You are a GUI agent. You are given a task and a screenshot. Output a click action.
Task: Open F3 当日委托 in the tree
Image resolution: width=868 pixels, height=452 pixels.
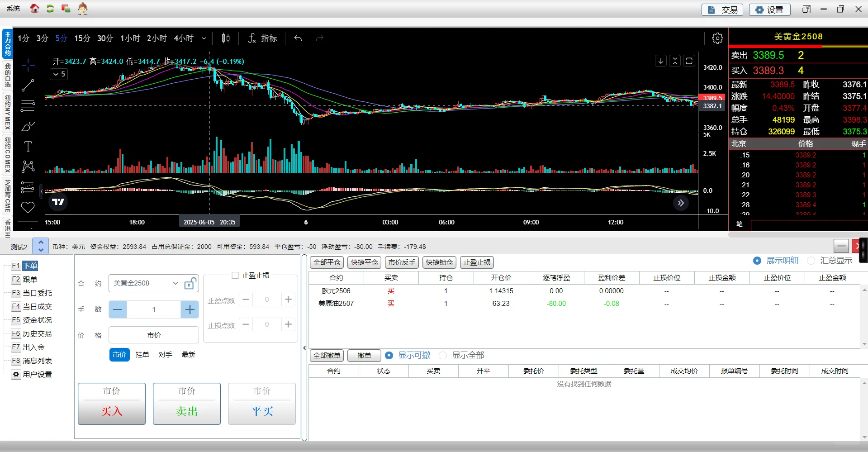tap(32, 293)
